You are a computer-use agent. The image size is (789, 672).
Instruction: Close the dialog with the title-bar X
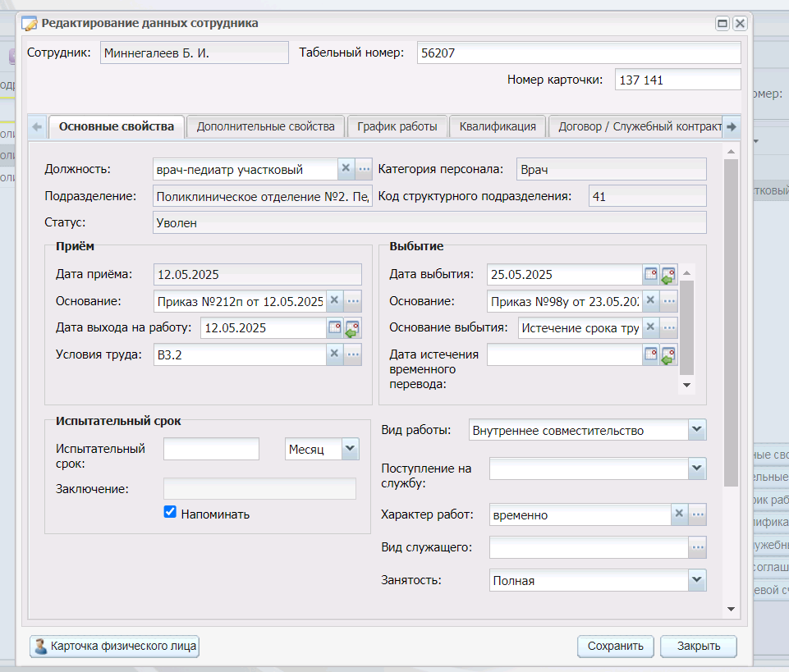click(740, 23)
